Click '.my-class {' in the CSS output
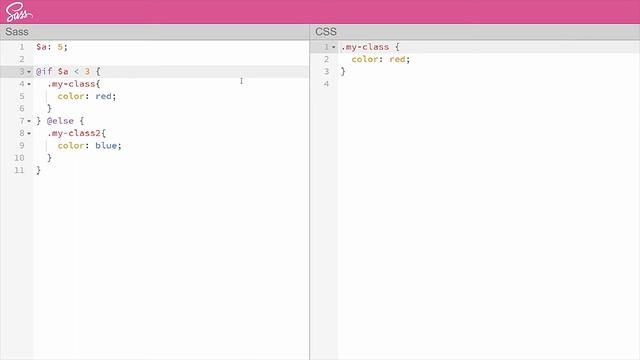 370,47
